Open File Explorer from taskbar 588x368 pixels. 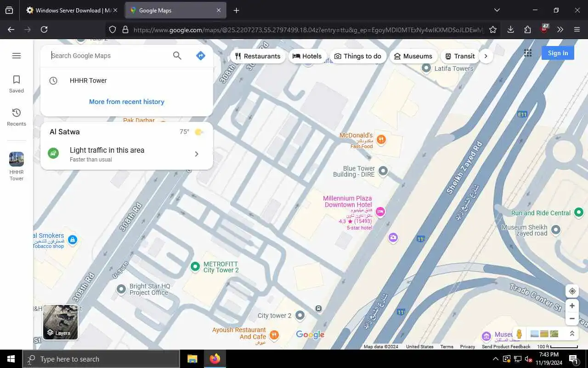[x=192, y=359]
